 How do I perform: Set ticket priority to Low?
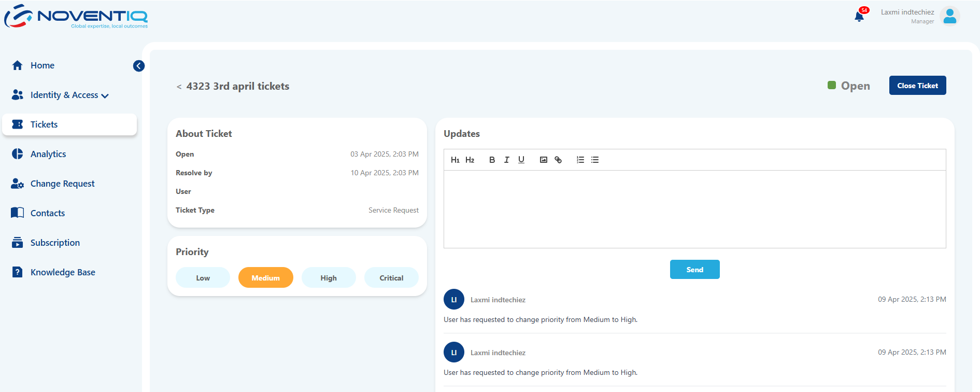coord(203,278)
